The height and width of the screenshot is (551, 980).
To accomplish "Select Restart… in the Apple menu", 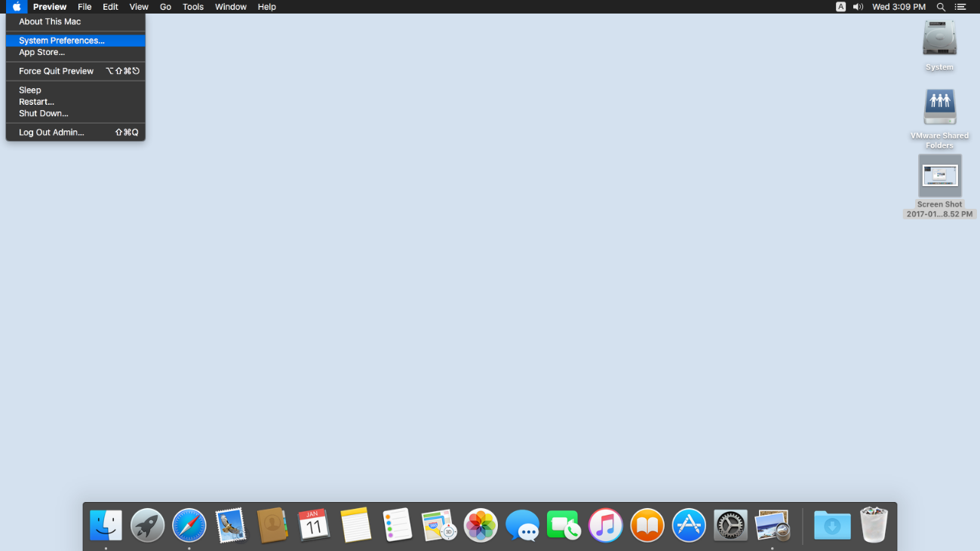I will pyautogui.click(x=36, y=102).
